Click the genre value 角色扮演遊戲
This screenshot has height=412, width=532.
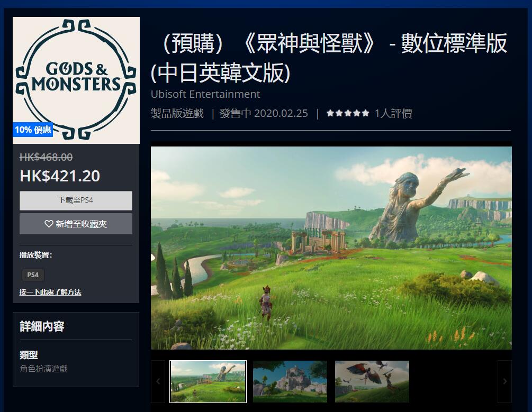point(44,369)
